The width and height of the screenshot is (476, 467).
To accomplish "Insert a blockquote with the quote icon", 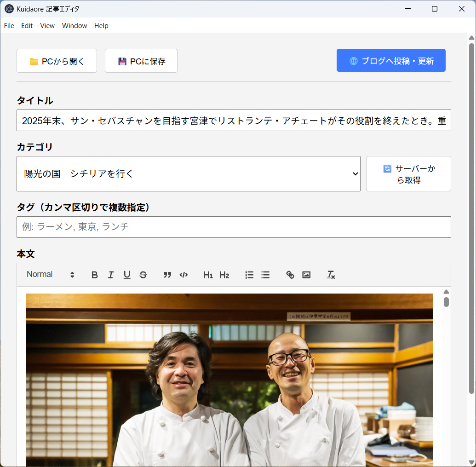I will pyautogui.click(x=167, y=275).
